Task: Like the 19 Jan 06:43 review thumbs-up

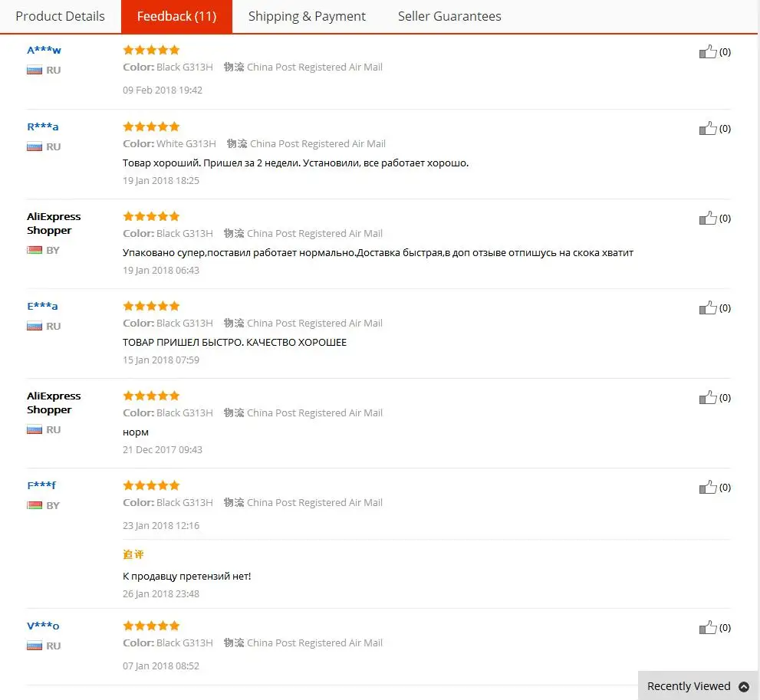Action: [x=708, y=218]
